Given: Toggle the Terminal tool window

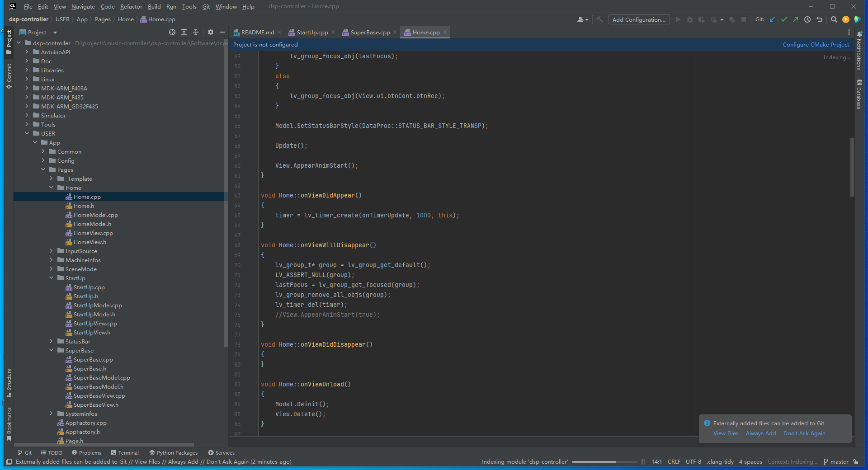Looking at the screenshot, I should tap(125, 453).
